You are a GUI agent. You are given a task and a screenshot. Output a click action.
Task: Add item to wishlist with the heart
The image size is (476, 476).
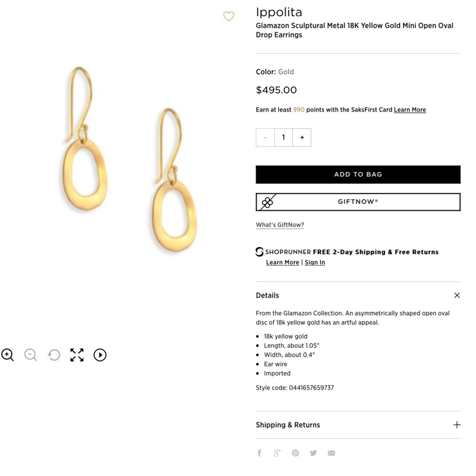point(228,16)
